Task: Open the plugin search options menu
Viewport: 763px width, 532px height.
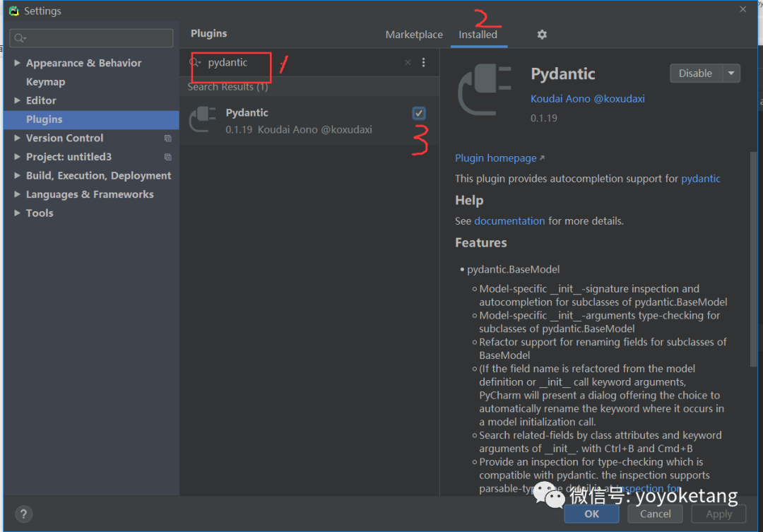Action: point(423,62)
